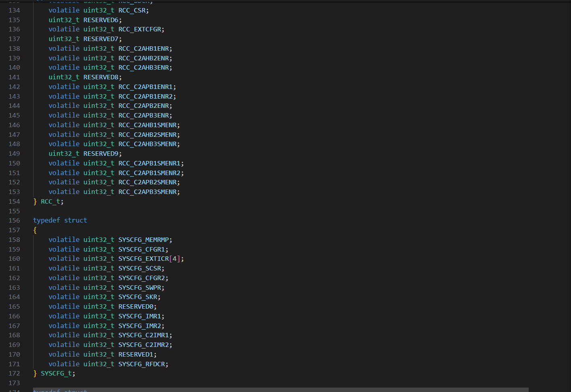Click the SYSCFG_C2IMR1 field name
The image size is (571, 392).
point(143,335)
